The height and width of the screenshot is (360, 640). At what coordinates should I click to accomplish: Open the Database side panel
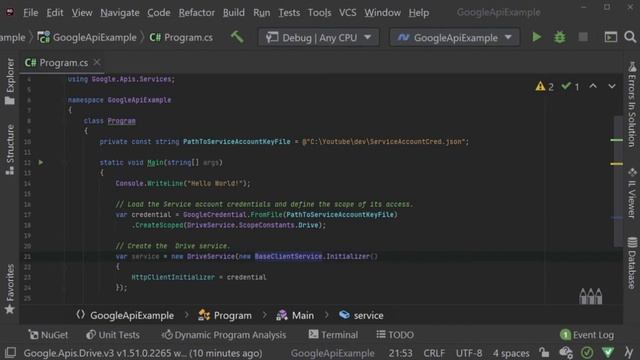[632, 263]
